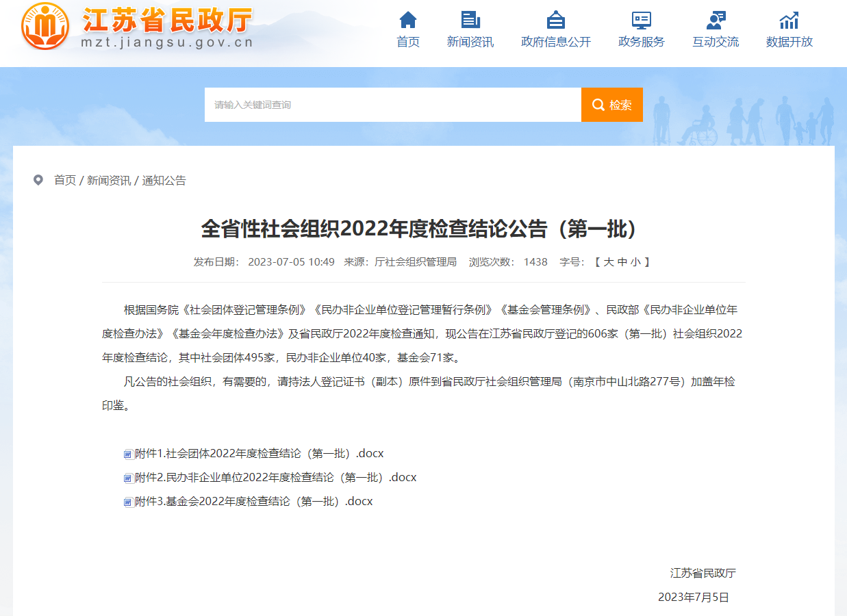Click the 首页 house icon
The image size is (847, 616).
pyautogui.click(x=408, y=19)
